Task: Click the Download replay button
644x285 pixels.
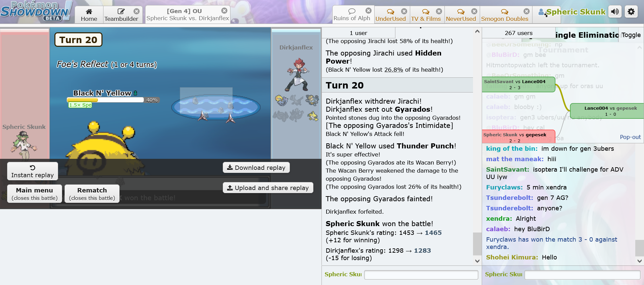Action: 256,168
